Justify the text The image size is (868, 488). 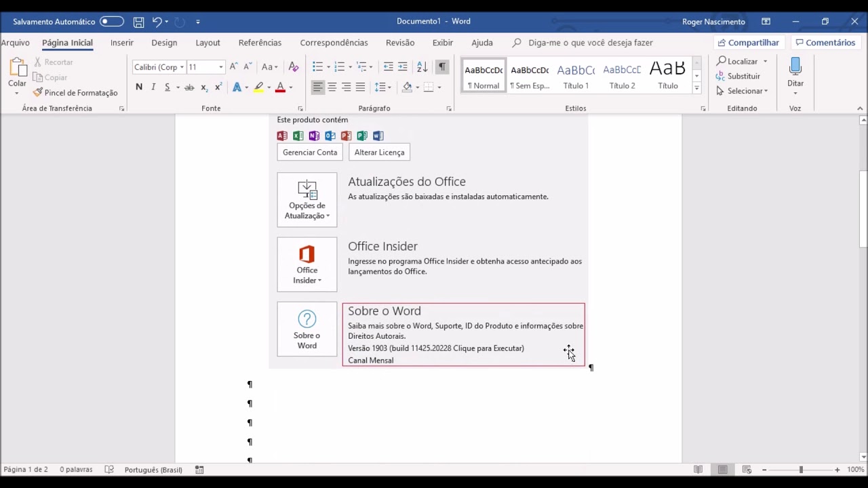[360, 87]
